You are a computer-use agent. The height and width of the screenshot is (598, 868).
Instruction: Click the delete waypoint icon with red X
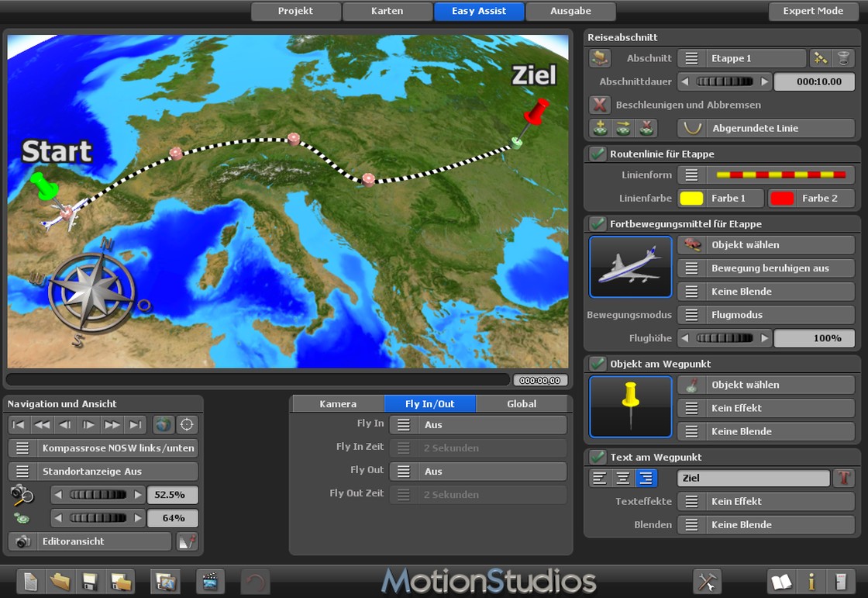tap(646, 128)
